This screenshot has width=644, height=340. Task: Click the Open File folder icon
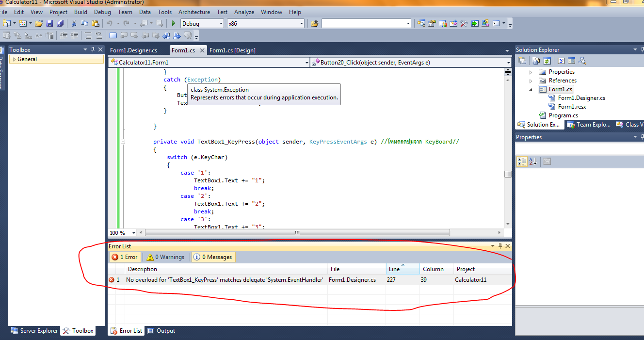click(39, 23)
